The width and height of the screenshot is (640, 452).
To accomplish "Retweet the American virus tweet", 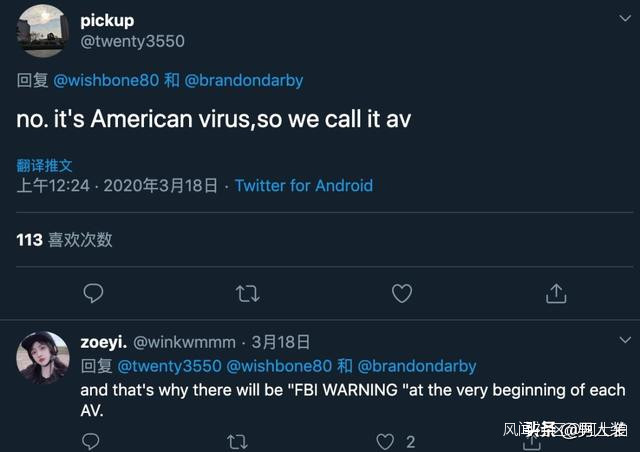I will 247,293.
